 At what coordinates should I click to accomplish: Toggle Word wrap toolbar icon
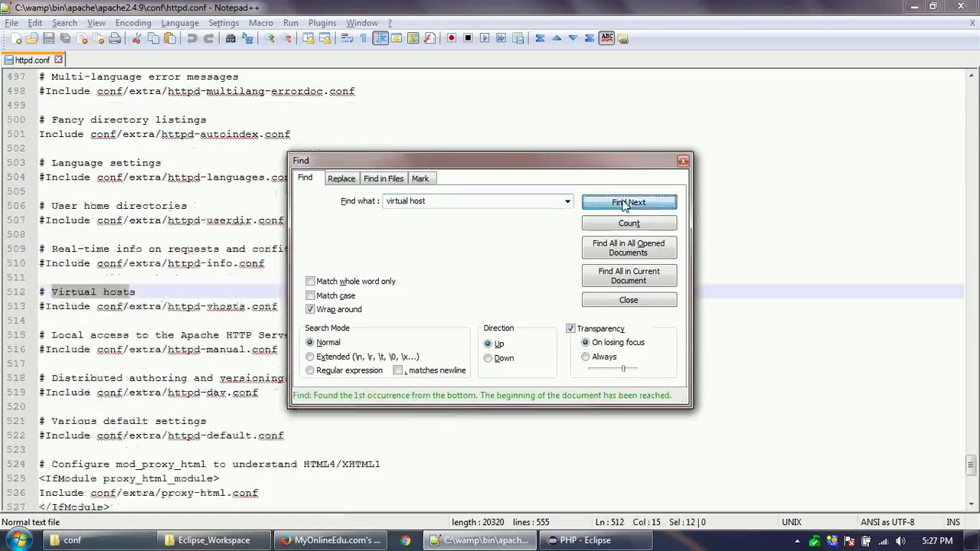coord(347,38)
